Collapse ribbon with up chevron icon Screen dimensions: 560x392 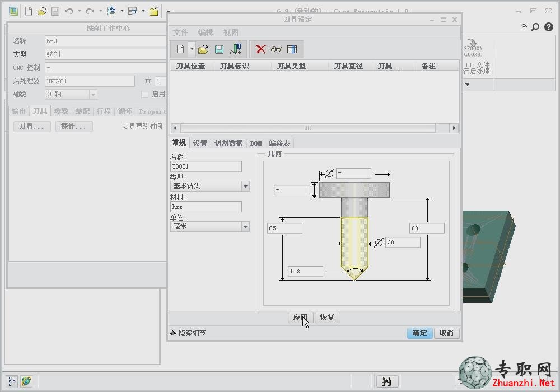(524, 26)
